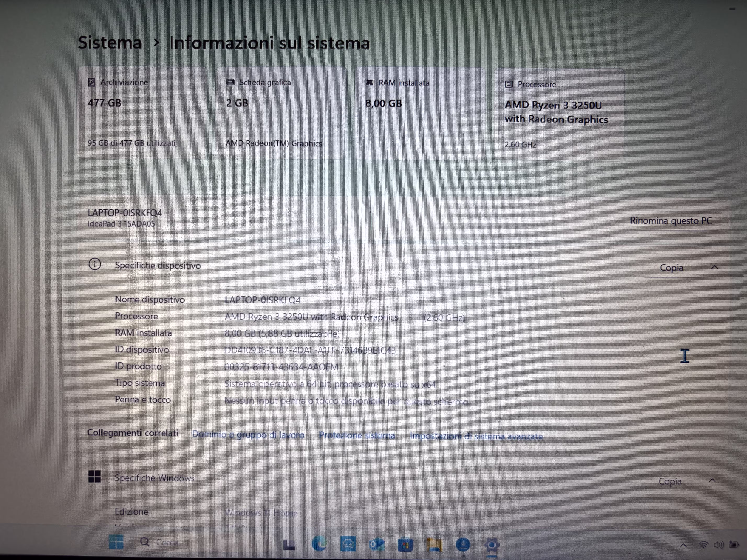The width and height of the screenshot is (747, 560).
Task: Open the Archiviazione 477 GB card
Action: (x=142, y=112)
